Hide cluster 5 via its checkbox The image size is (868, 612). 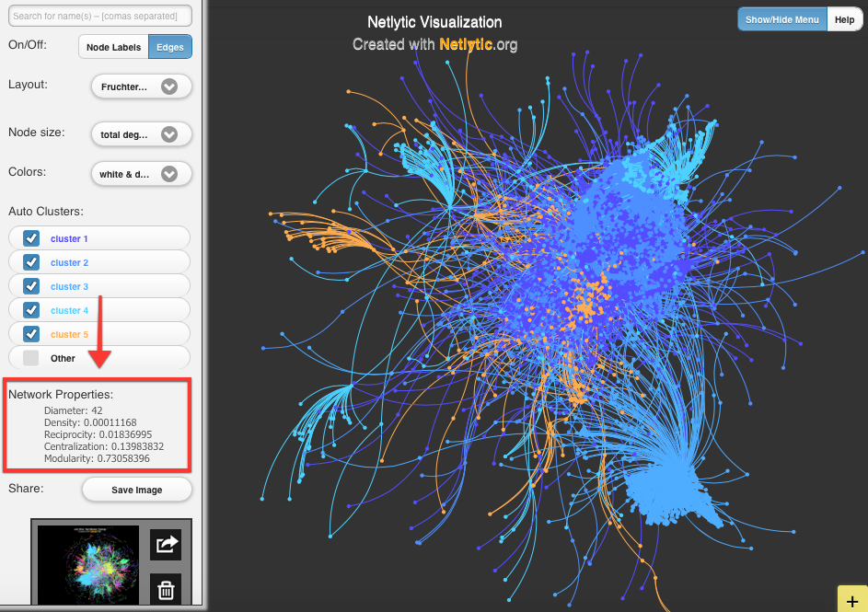point(31,334)
